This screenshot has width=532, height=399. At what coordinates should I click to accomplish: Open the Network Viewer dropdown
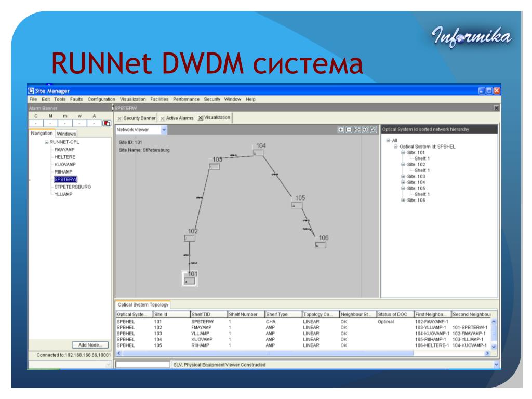164,129
